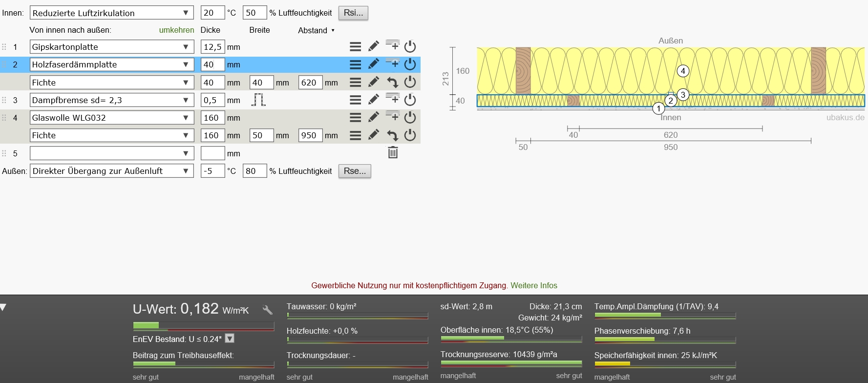Add a layer after Glaswolle WLG032 via plus icon
The height and width of the screenshot is (383, 868).
tap(392, 117)
